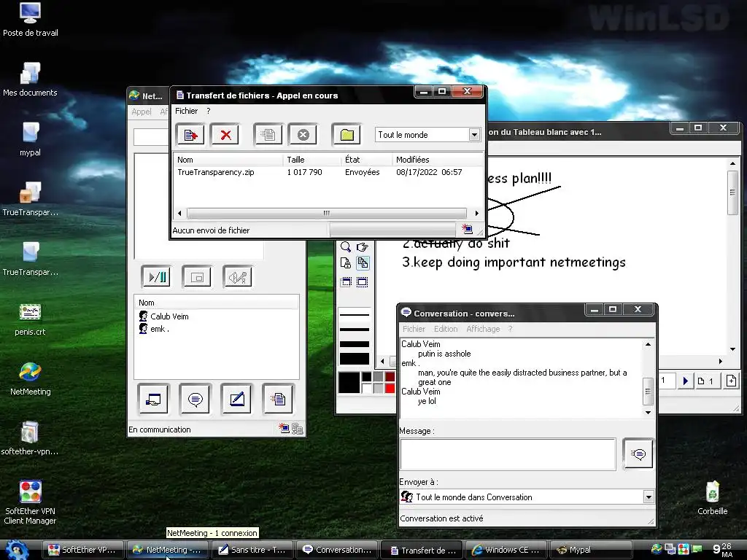Click the Nom column header in the participant list
Image resolution: width=747 pixels, height=560 pixels.
(x=217, y=303)
